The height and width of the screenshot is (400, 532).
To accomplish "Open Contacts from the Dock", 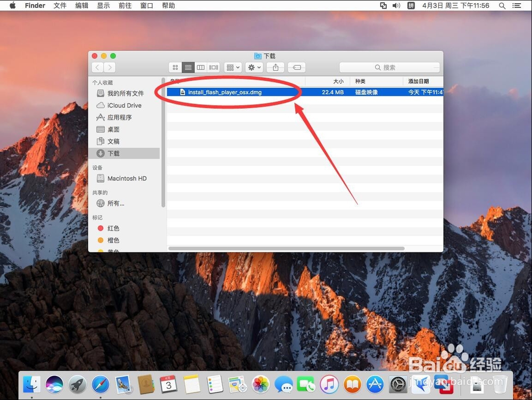I will [146, 385].
